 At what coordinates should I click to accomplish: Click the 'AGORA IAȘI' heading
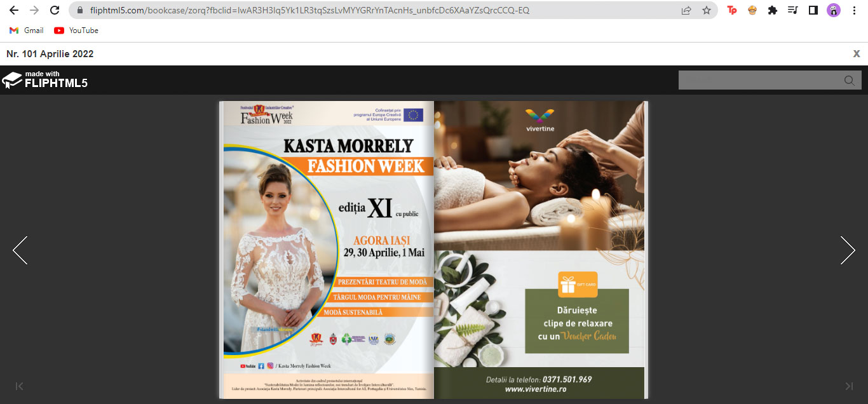(382, 241)
